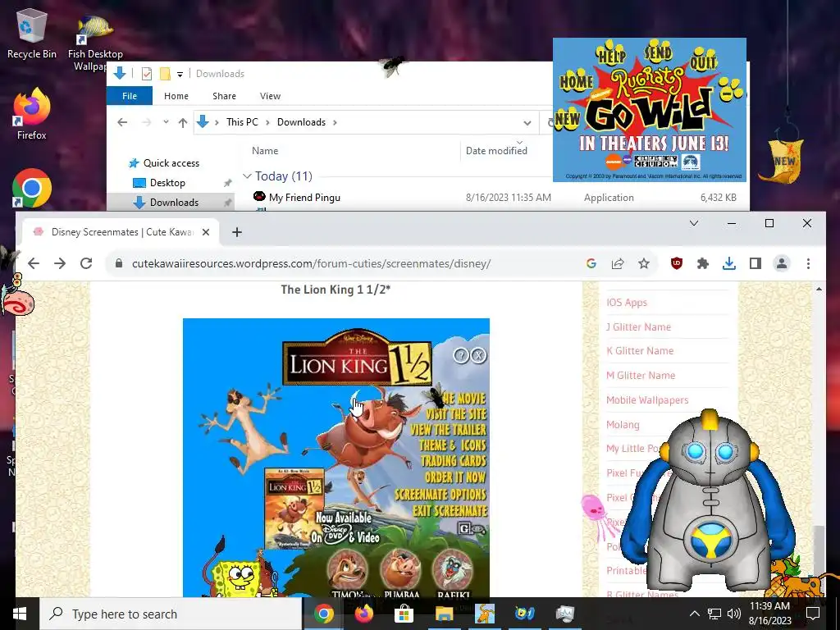
Task: Open Microsoft Store from the taskbar
Action: pyautogui.click(x=404, y=614)
